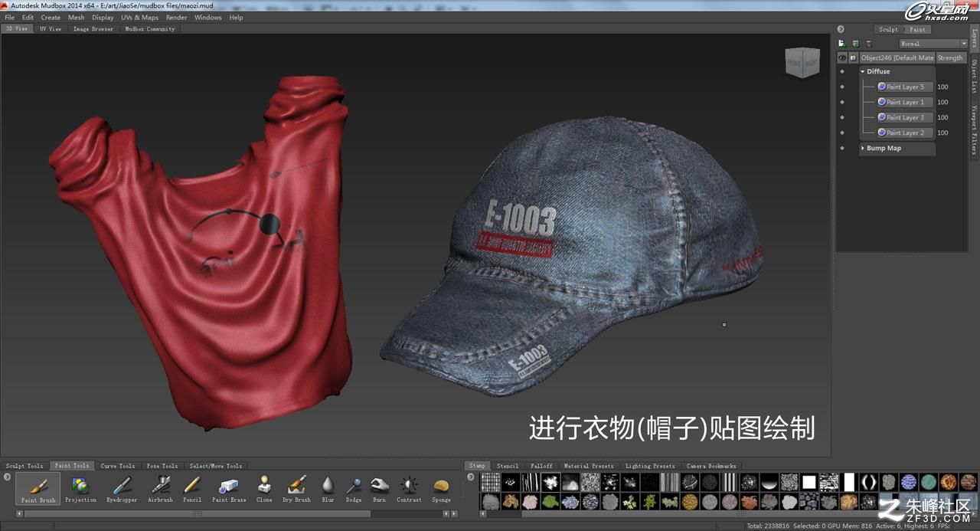Select the Sponge tool
980x531 pixels.
pos(441,488)
